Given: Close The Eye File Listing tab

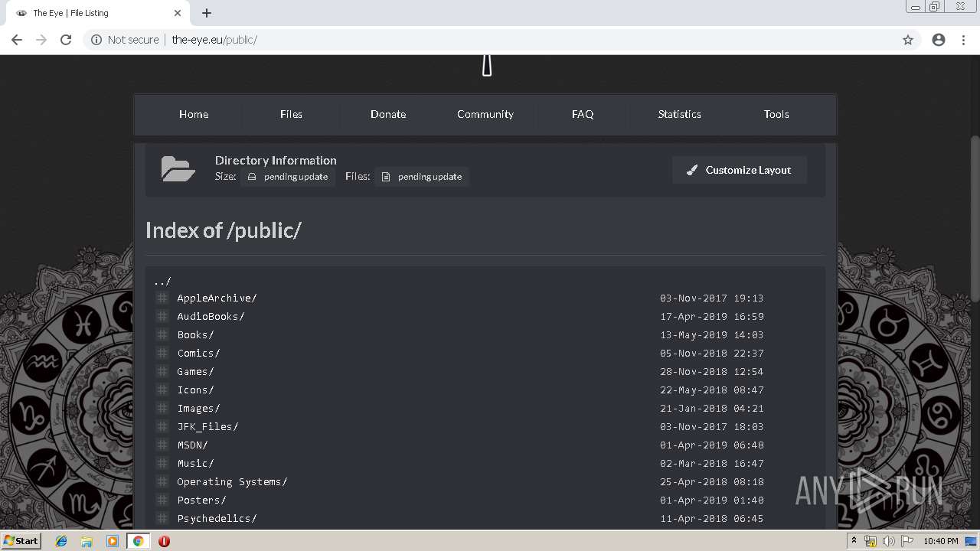Looking at the screenshot, I should pos(178,13).
